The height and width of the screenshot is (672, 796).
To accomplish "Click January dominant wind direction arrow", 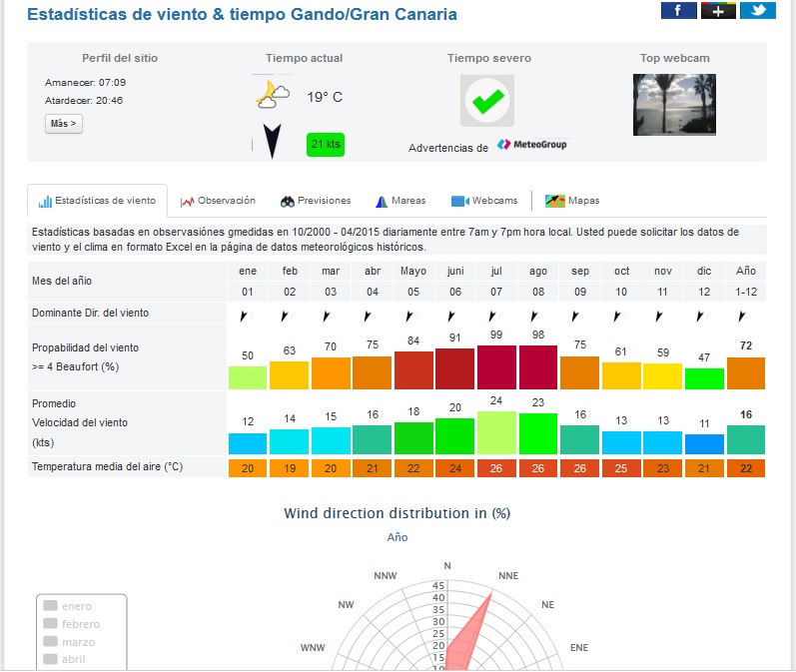I will (x=244, y=317).
